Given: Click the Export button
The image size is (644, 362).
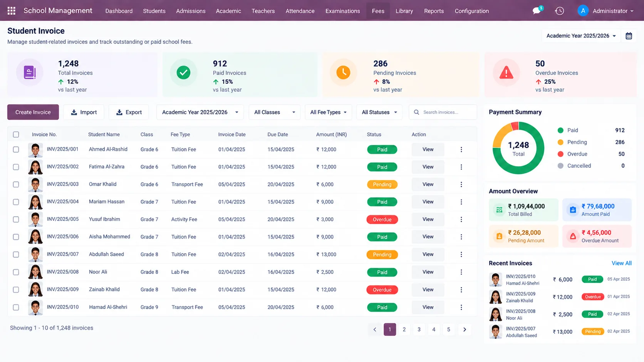Looking at the screenshot, I should coord(129,112).
